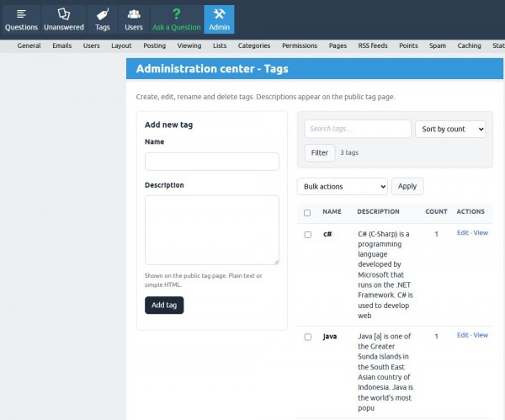Open the Tags icon in top navigation
505x420 pixels.
pos(103,13)
